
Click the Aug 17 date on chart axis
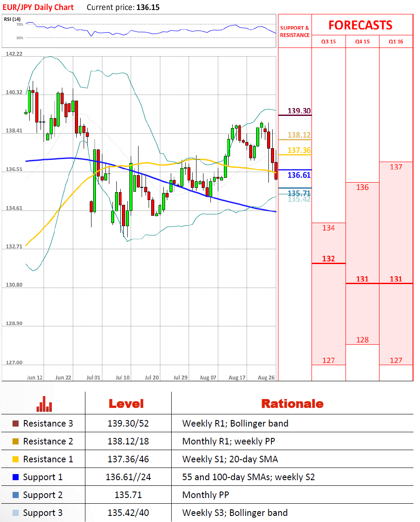coord(237,377)
